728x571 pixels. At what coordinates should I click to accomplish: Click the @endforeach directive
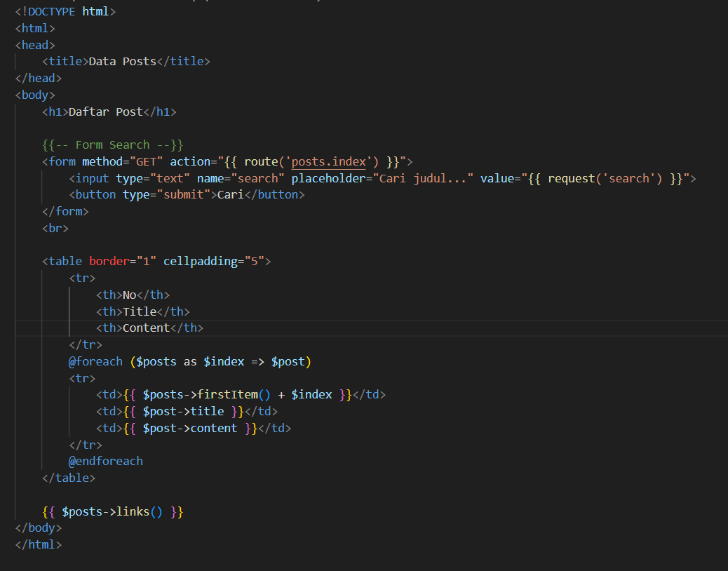coord(105,462)
